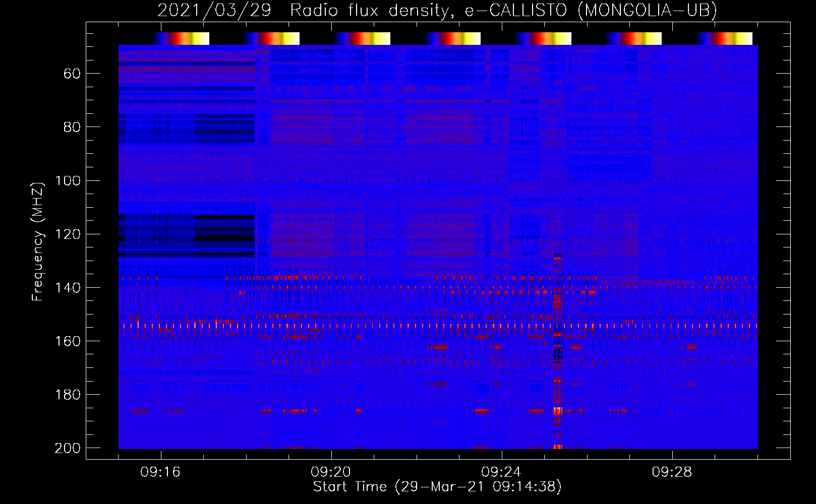Click the 120 MHz frequency tick label
816x504 pixels.
[x=68, y=234]
